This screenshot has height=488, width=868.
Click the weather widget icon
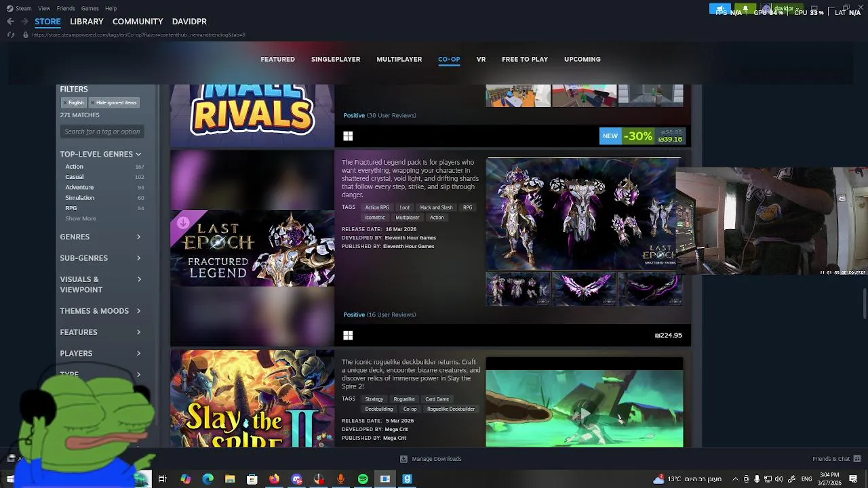pyautogui.click(x=658, y=479)
